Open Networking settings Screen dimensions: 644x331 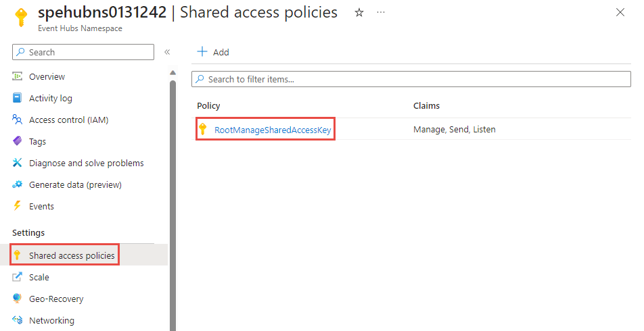pos(51,320)
